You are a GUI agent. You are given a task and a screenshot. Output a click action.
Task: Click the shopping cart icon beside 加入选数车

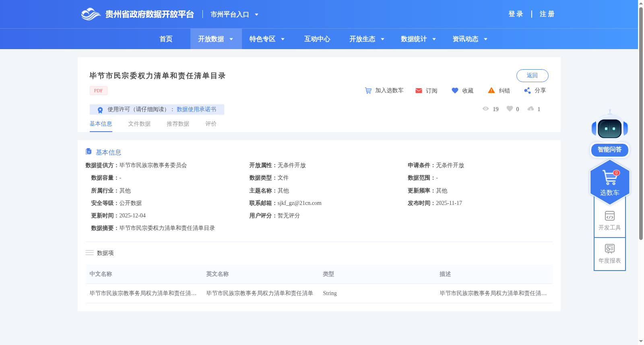click(368, 91)
